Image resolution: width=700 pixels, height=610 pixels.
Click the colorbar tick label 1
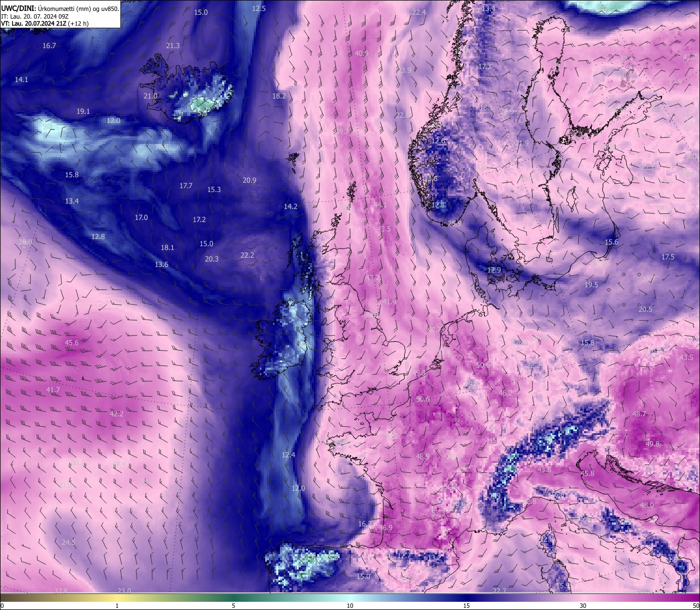point(117,606)
